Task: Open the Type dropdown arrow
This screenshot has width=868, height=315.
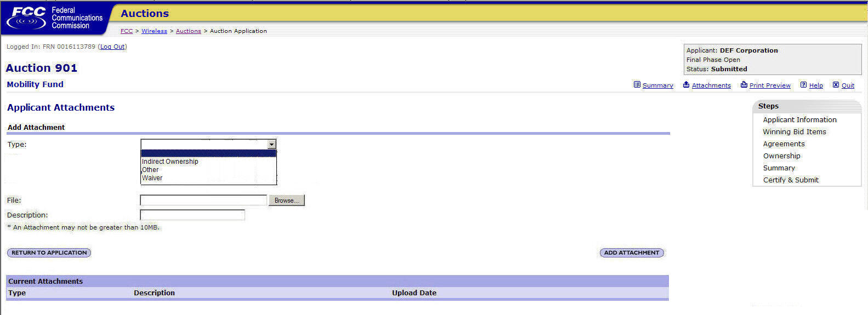Action: [271, 144]
